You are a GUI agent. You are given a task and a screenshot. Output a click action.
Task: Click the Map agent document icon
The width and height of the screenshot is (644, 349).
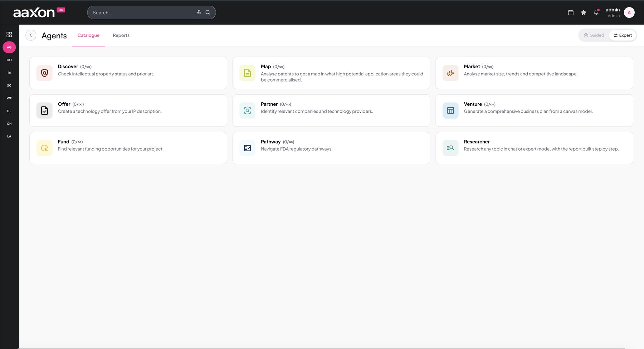248,73
